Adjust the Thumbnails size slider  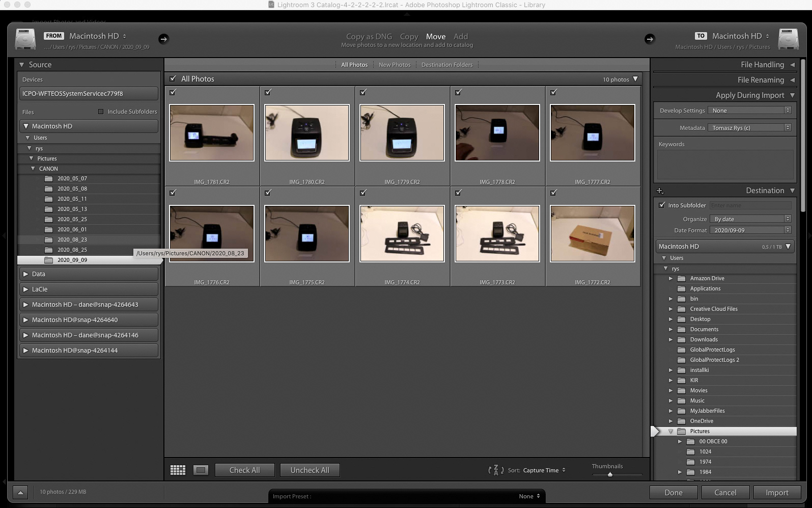[x=610, y=474]
